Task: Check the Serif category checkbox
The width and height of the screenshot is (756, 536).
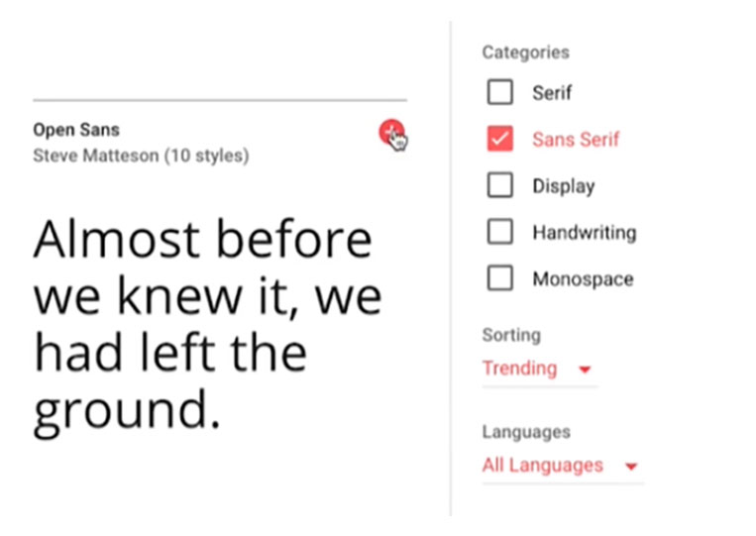Action: [500, 92]
